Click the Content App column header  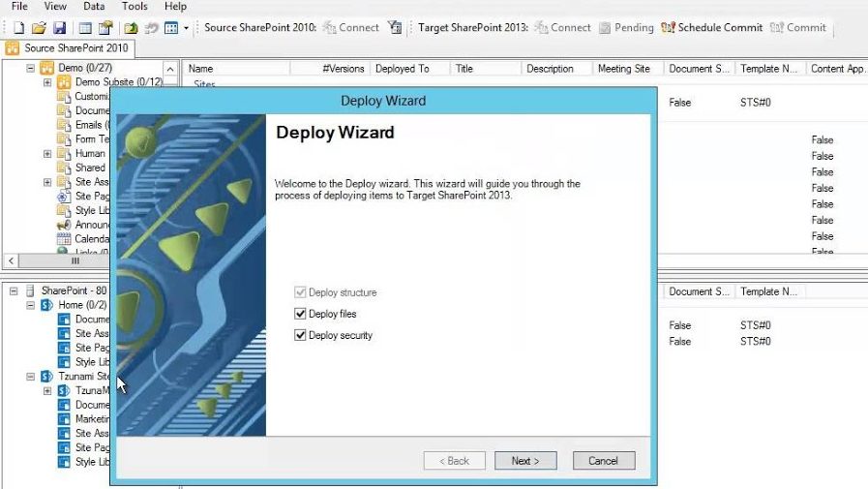click(837, 69)
